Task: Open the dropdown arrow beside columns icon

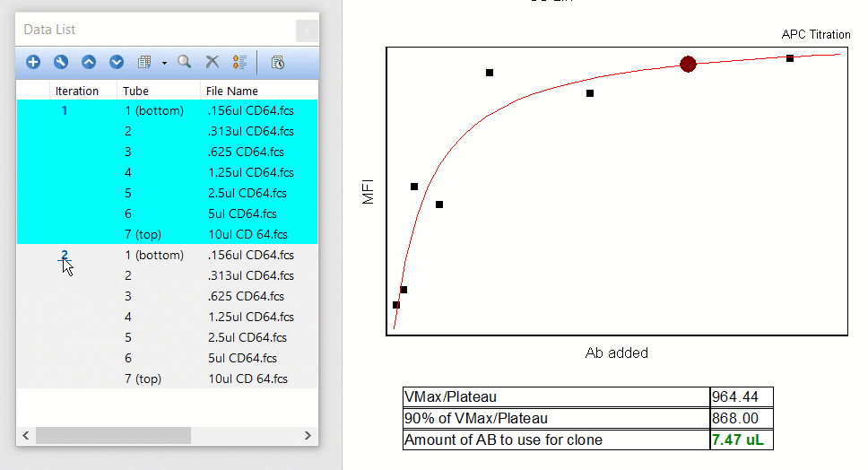Action: (x=164, y=63)
